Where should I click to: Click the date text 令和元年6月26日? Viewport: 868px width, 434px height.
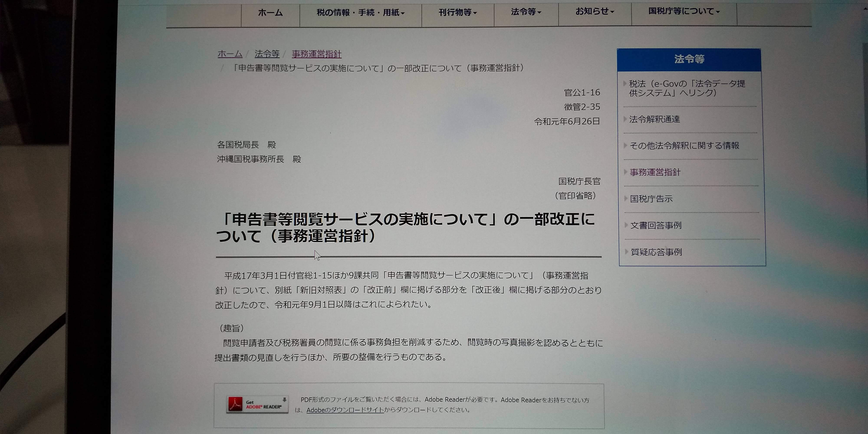[x=567, y=122]
